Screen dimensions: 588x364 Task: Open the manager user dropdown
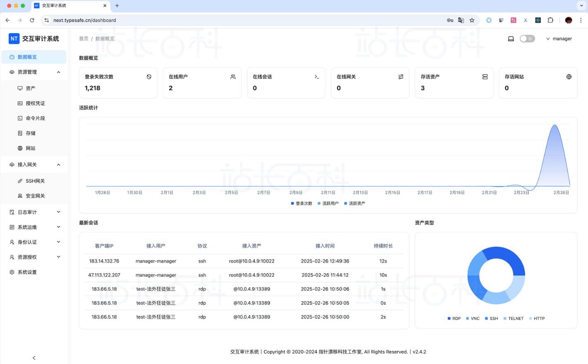[559, 38]
